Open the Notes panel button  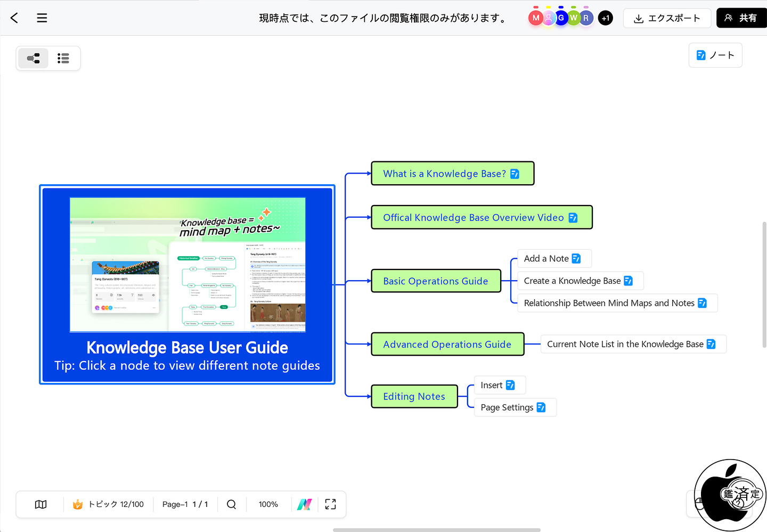point(715,55)
